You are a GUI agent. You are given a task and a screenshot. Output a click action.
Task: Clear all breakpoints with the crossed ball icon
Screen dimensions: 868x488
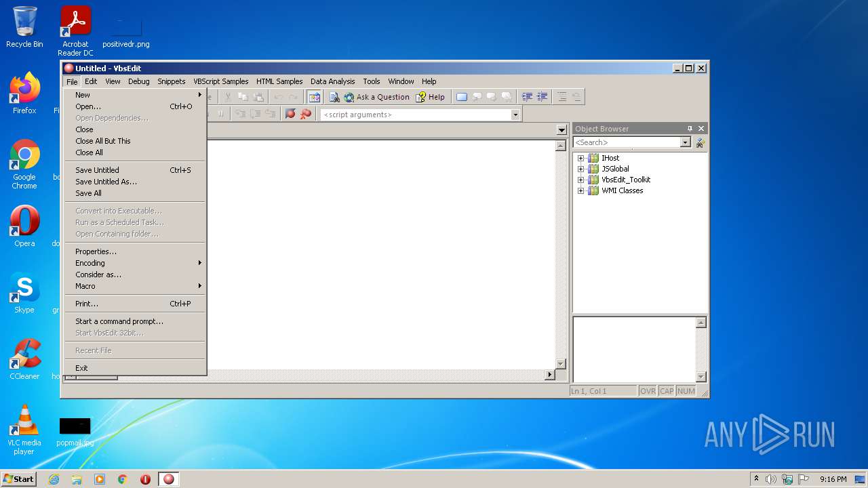(305, 114)
